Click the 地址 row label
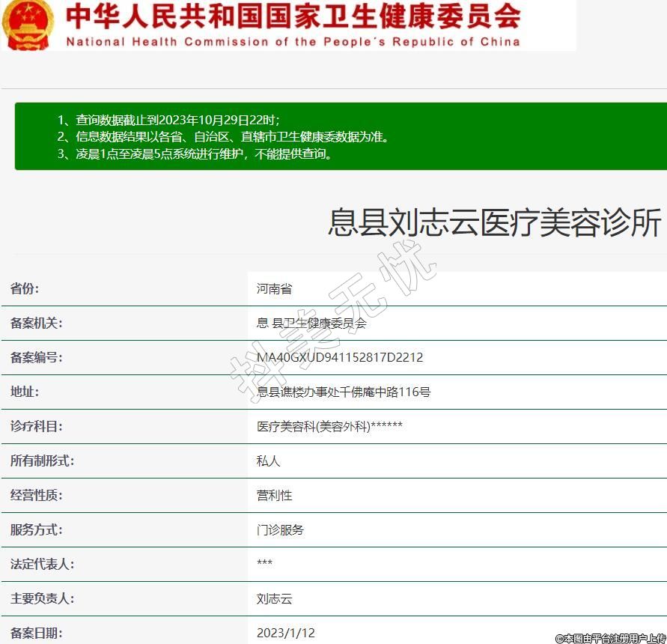The image size is (667, 644). point(25,392)
